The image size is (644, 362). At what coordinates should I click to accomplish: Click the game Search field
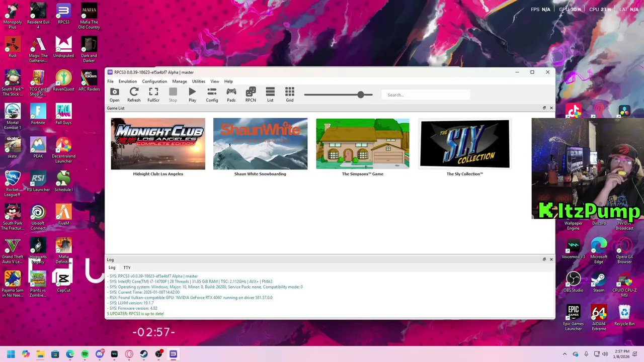(x=426, y=95)
